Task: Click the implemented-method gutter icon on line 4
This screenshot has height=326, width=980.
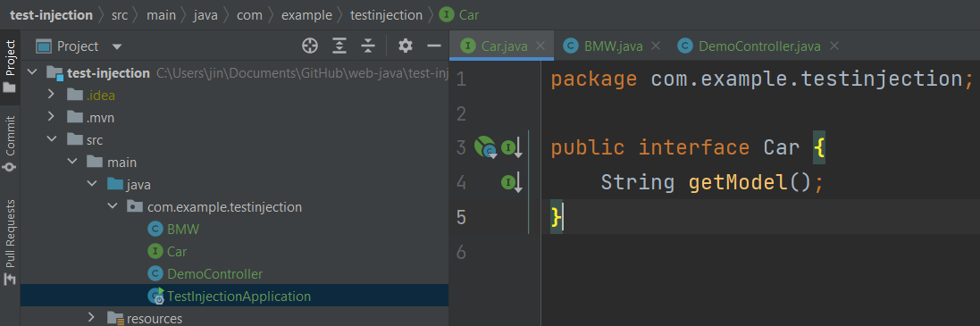Action: coord(513,183)
